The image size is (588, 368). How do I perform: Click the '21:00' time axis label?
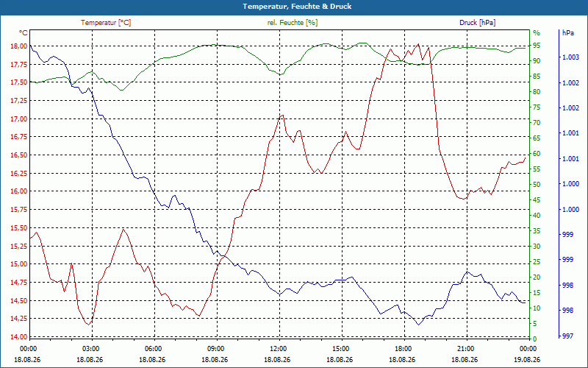point(465,349)
